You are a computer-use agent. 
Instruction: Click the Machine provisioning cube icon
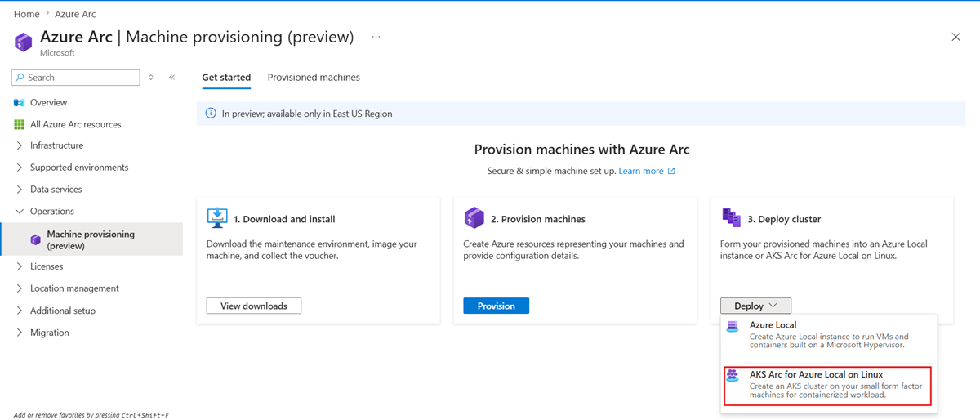[35, 239]
